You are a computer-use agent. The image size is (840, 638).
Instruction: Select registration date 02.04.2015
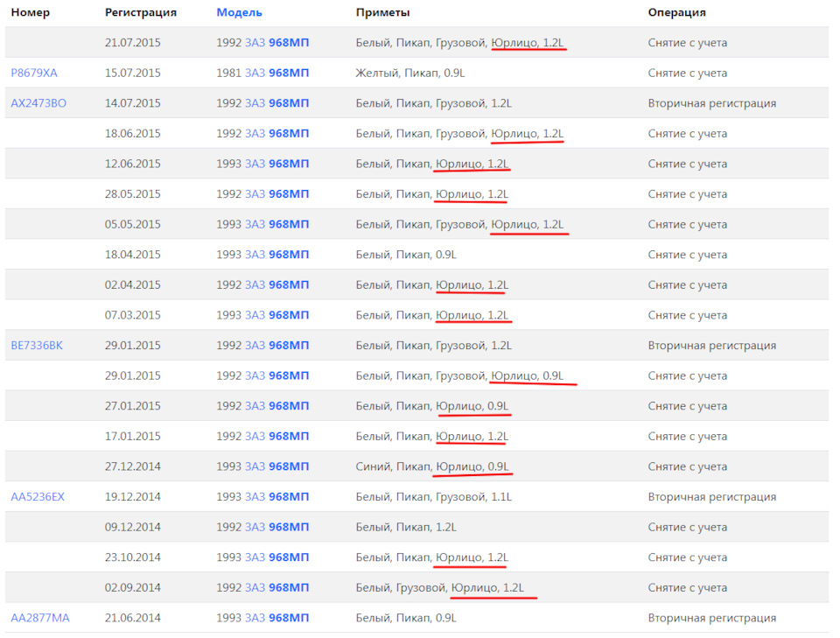[x=132, y=284]
